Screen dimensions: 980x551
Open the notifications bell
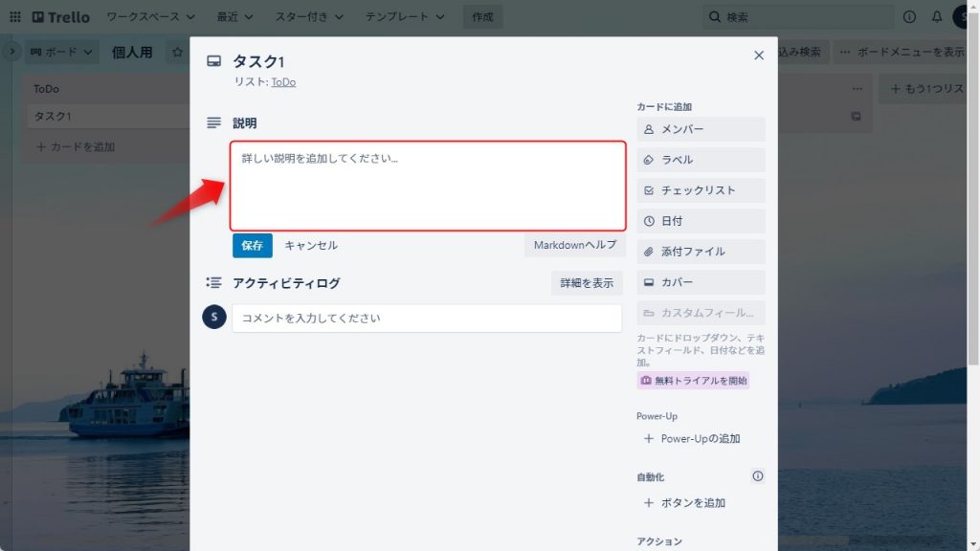click(x=936, y=17)
